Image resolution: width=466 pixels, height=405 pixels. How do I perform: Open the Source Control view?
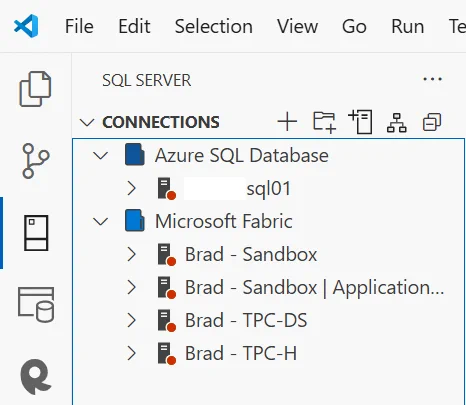pyautogui.click(x=35, y=161)
